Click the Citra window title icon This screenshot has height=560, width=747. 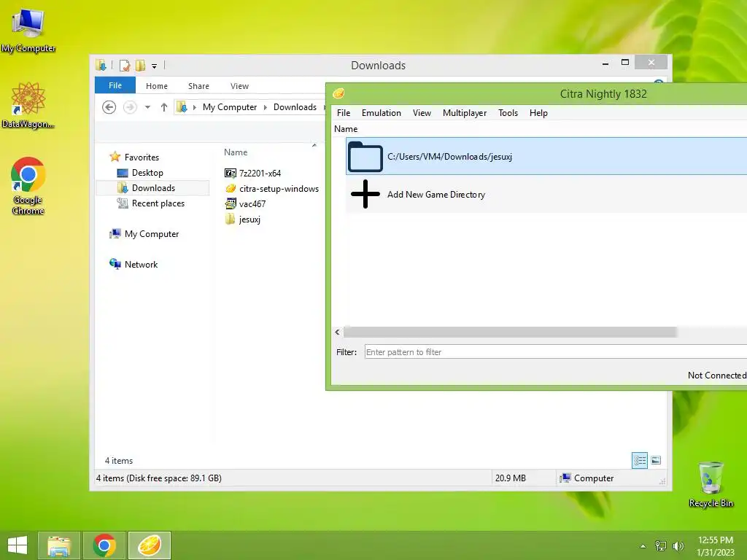(x=338, y=93)
